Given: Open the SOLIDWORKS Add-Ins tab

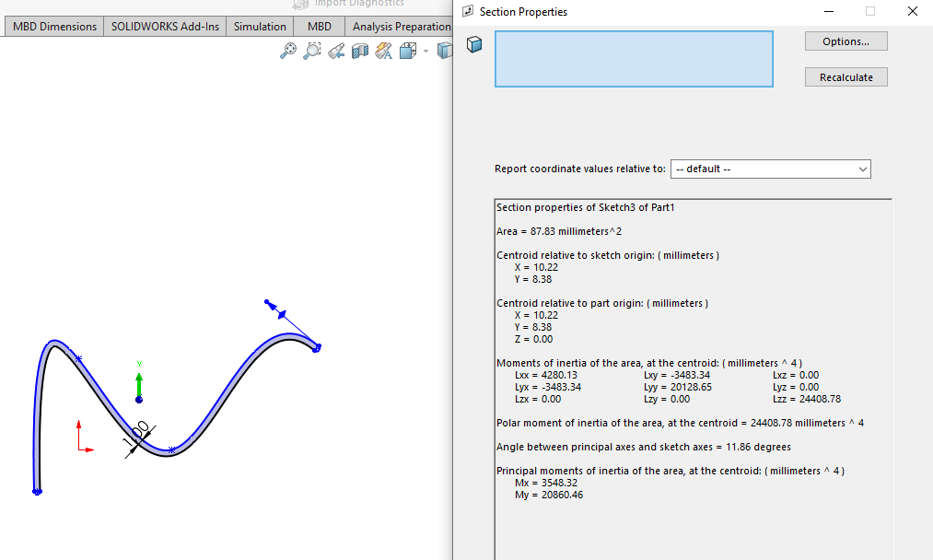Looking at the screenshot, I should [165, 26].
